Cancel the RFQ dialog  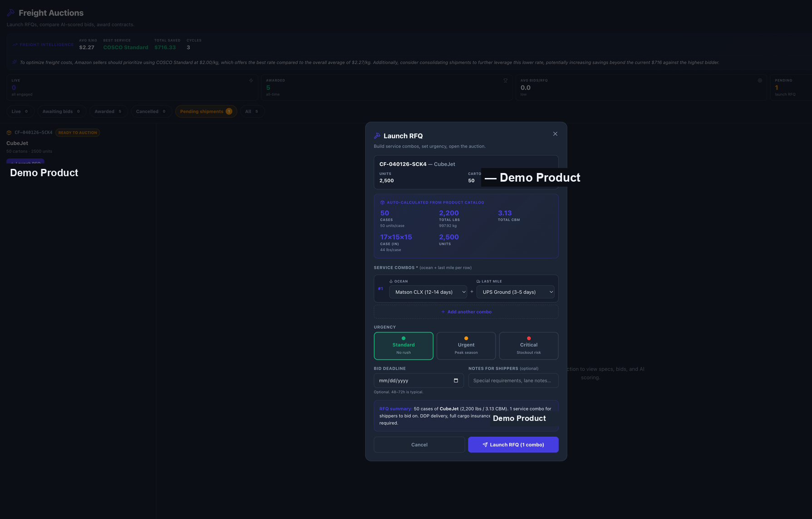pyautogui.click(x=419, y=445)
